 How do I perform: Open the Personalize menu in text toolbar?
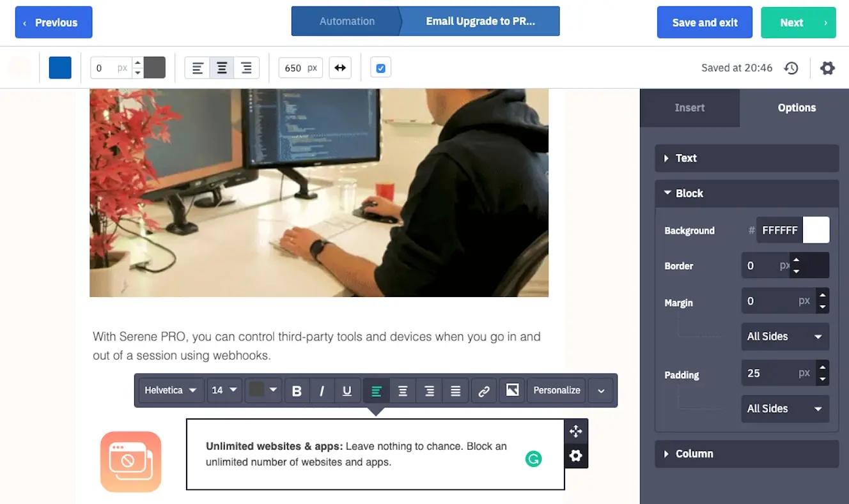coord(556,390)
